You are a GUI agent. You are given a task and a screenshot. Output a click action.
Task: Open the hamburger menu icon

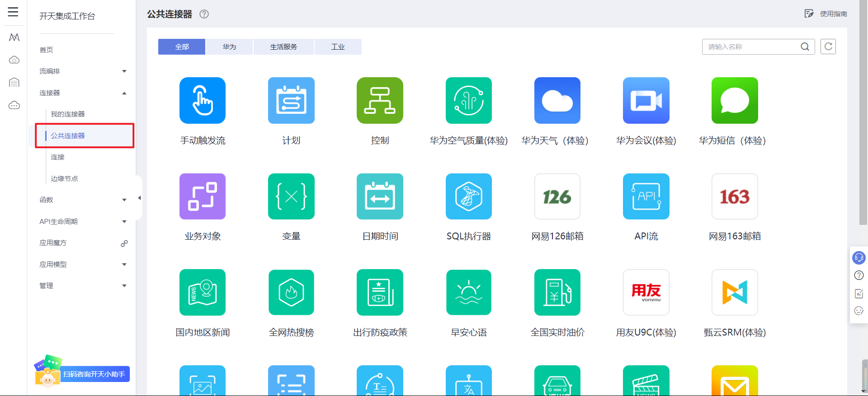13,12
